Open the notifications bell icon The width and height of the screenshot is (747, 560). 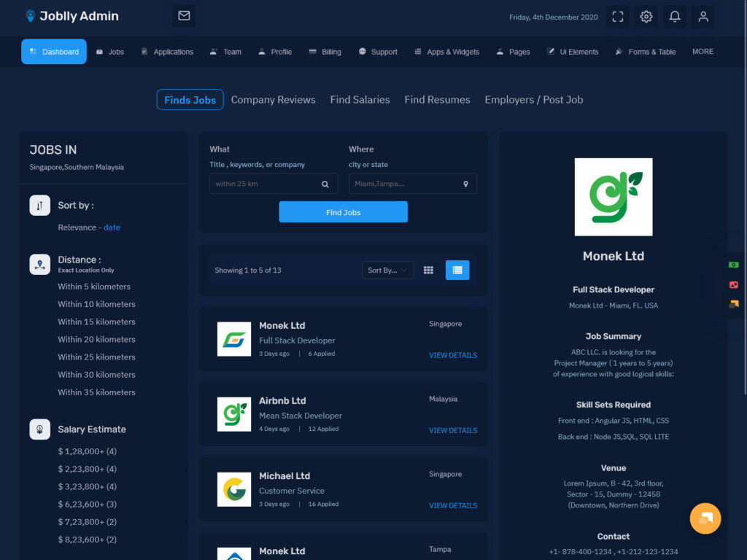tap(675, 17)
